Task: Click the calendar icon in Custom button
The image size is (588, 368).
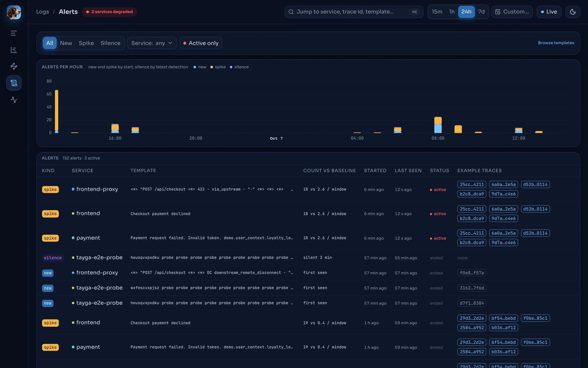Action: click(498, 12)
